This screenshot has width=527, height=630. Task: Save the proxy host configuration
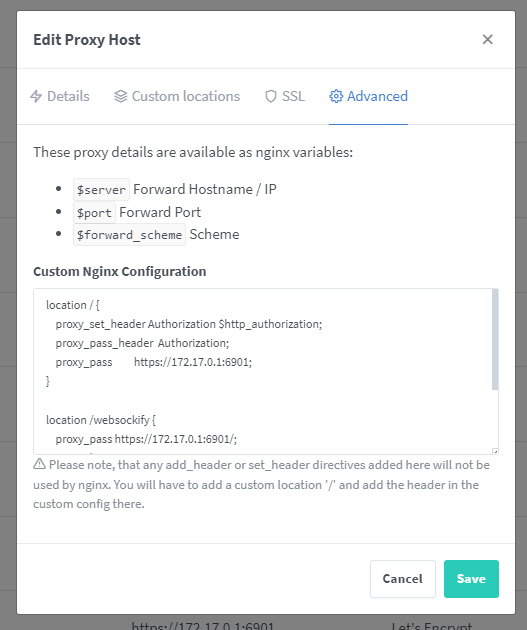click(471, 579)
